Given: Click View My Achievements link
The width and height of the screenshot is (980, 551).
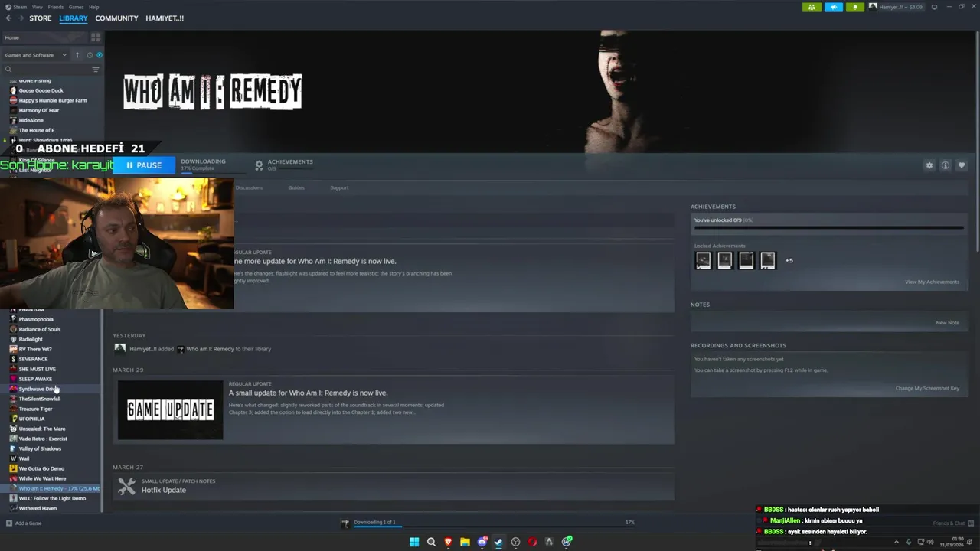Looking at the screenshot, I should pos(932,282).
